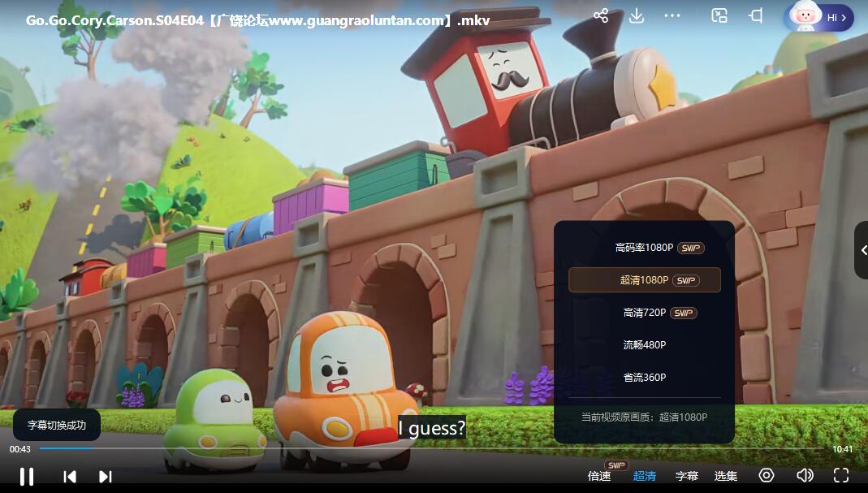The width and height of the screenshot is (868, 493).
Task: Expand the side panel chevron on right edge
Action: point(862,250)
